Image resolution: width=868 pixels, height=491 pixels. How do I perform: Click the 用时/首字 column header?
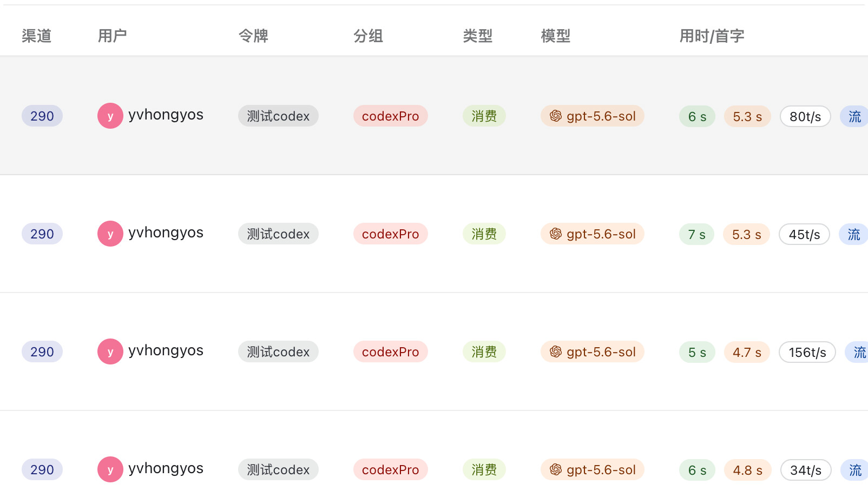(712, 36)
